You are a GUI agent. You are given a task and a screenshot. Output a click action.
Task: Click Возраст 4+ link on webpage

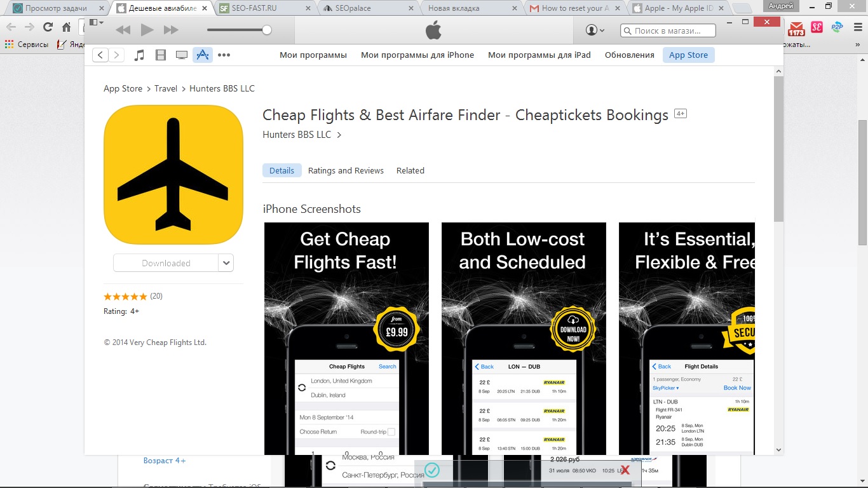pyautogui.click(x=165, y=461)
